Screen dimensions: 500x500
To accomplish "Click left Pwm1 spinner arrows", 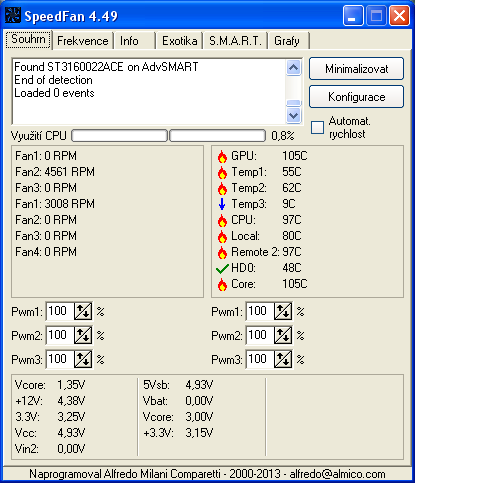I will [83, 312].
